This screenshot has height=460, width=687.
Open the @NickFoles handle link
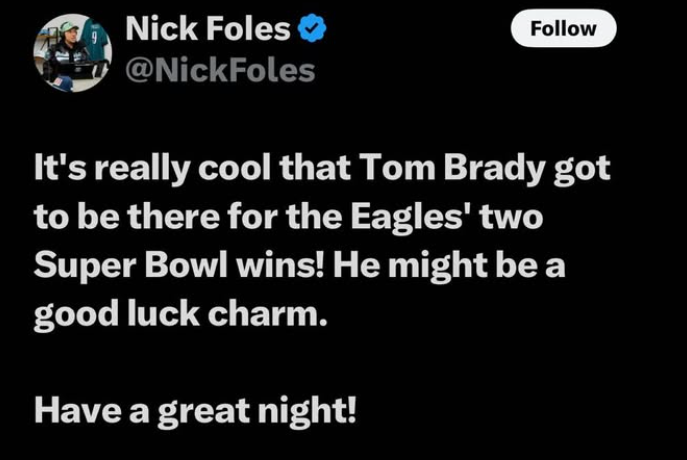pos(220,71)
